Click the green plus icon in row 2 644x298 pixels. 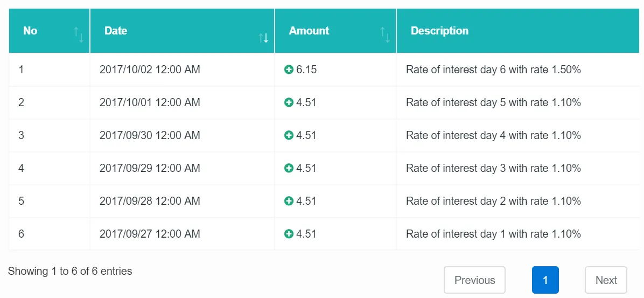(289, 102)
